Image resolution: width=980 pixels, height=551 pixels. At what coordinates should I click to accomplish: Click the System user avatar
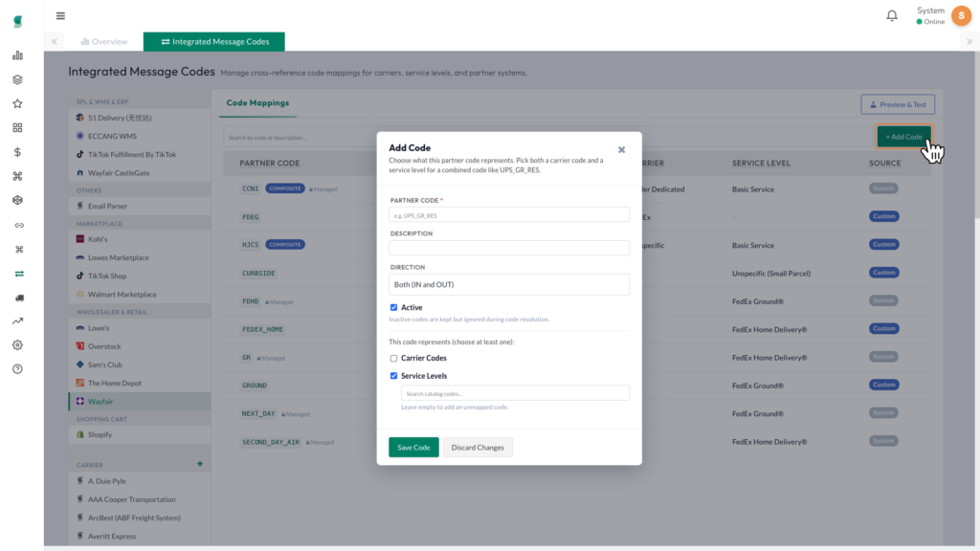tap(961, 15)
